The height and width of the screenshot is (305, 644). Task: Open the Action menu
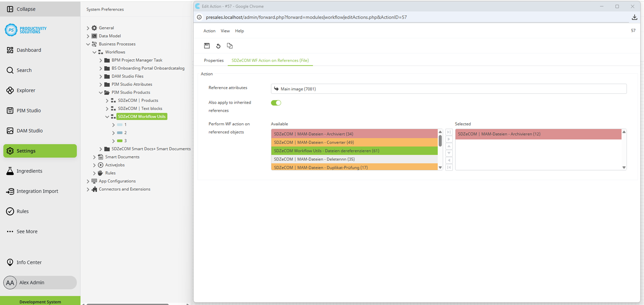coord(209,31)
